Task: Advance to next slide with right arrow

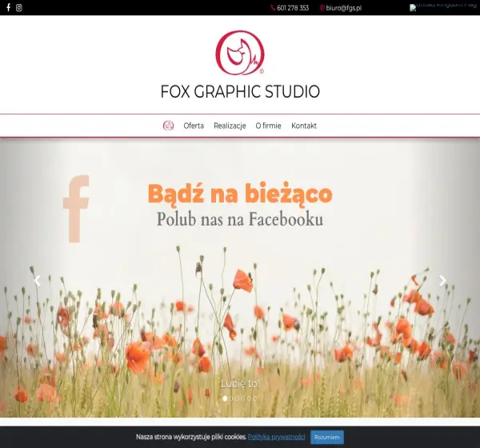Action: (442, 281)
